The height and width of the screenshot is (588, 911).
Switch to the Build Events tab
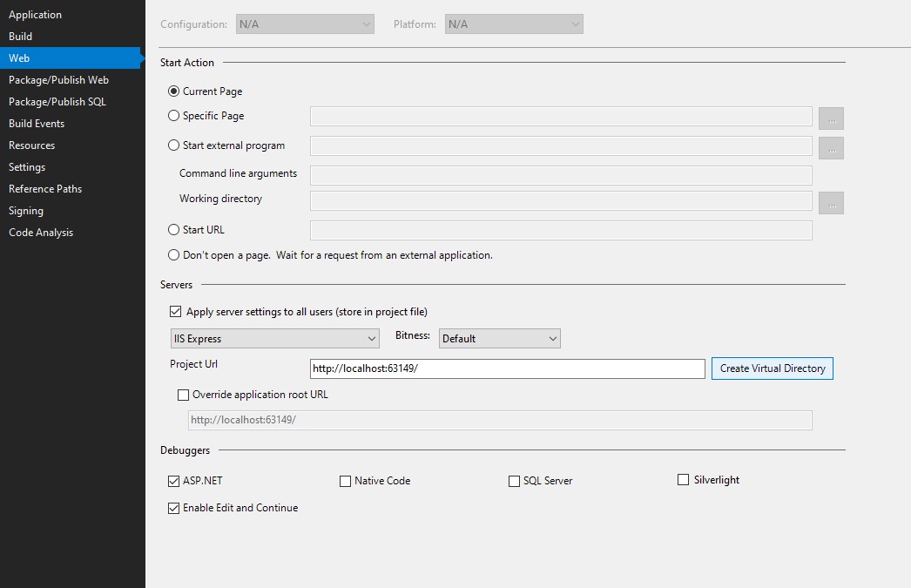tap(37, 124)
